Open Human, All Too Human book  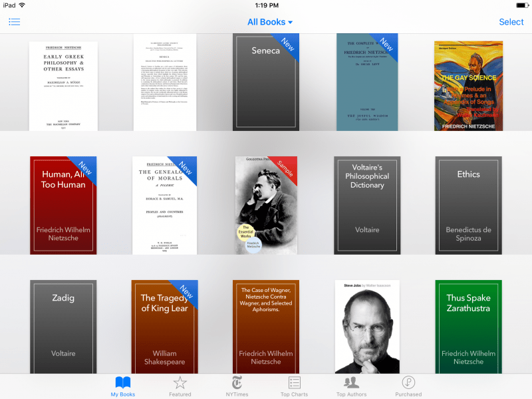pos(63,205)
